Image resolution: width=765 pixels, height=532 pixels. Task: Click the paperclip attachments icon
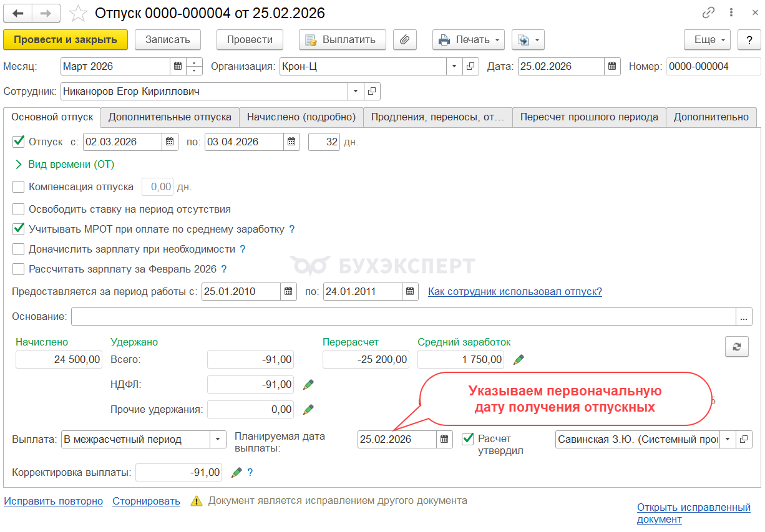pos(404,40)
